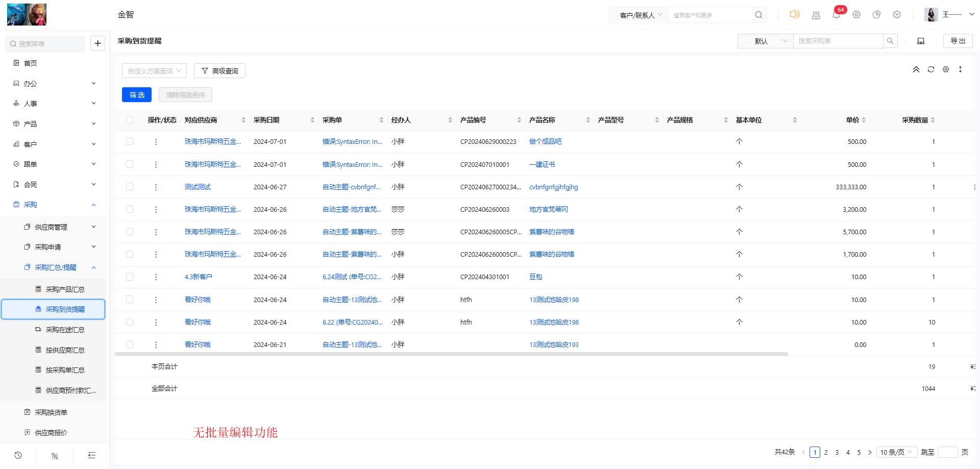Click the 导出 export button
The image size is (980, 469).
(958, 41)
